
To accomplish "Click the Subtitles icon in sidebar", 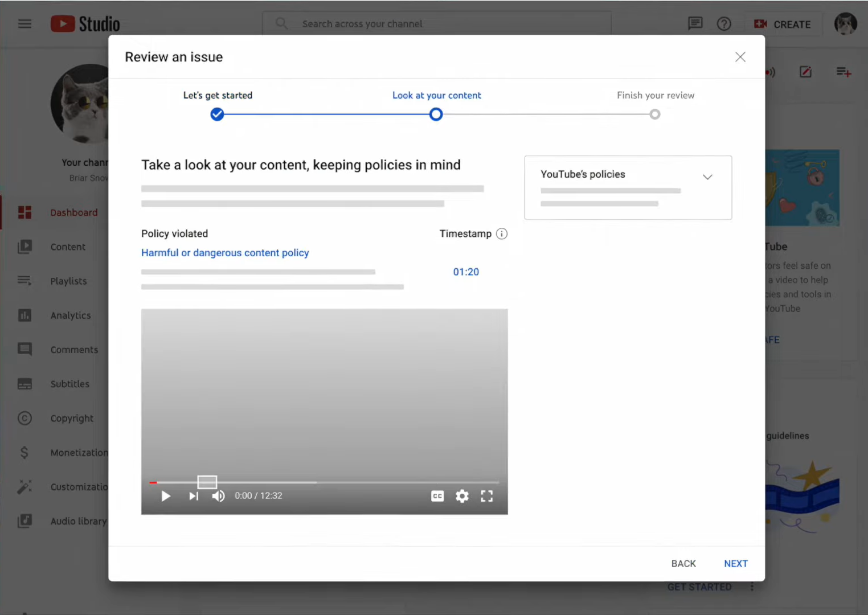I will pyautogui.click(x=24, y=384).
